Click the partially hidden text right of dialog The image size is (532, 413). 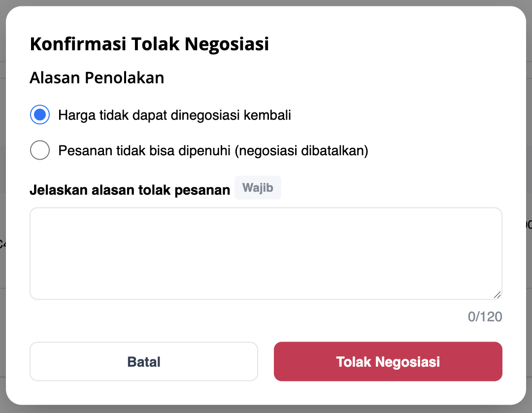[x=529, y=224]
